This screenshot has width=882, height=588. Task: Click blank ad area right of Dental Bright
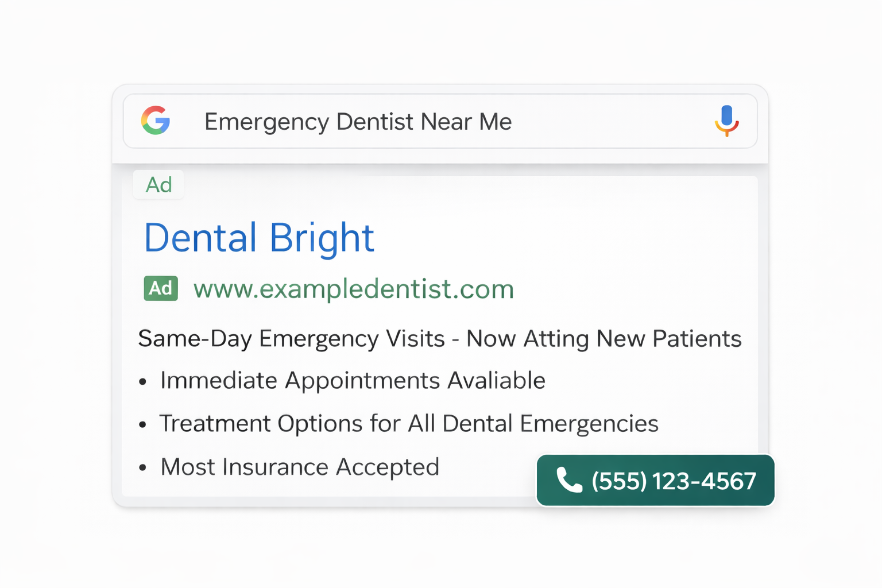coord(563,238)
